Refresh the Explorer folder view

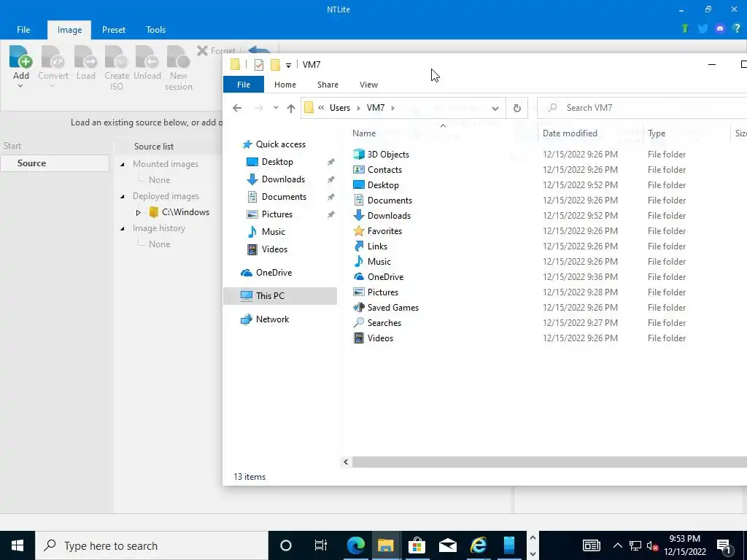coord(517,108)
